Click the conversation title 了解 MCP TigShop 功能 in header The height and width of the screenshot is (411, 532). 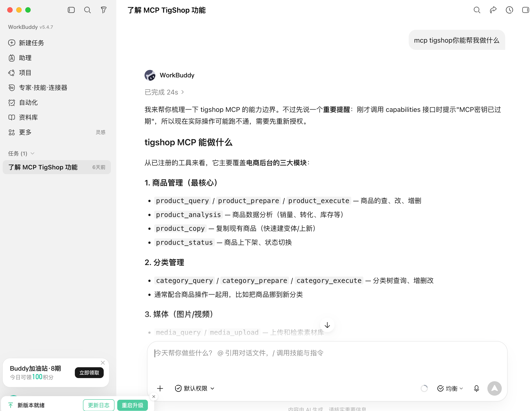(x=167, y=10)
